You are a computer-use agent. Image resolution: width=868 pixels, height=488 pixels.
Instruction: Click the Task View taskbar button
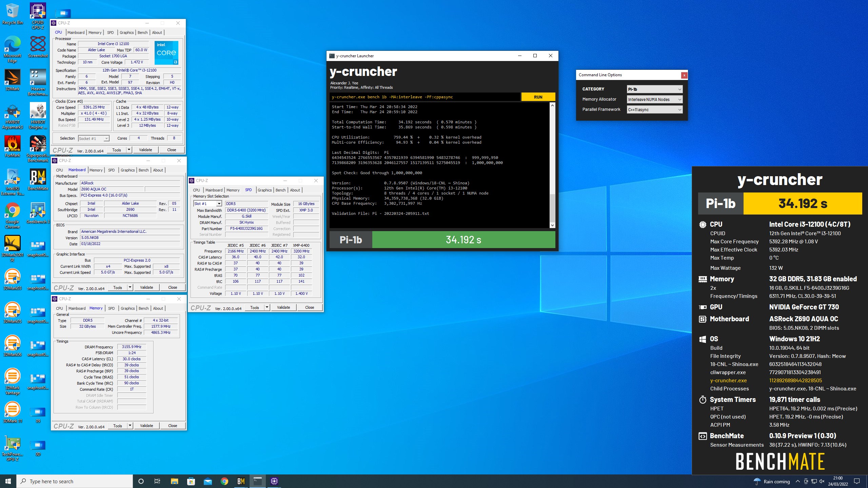[157, 481]
